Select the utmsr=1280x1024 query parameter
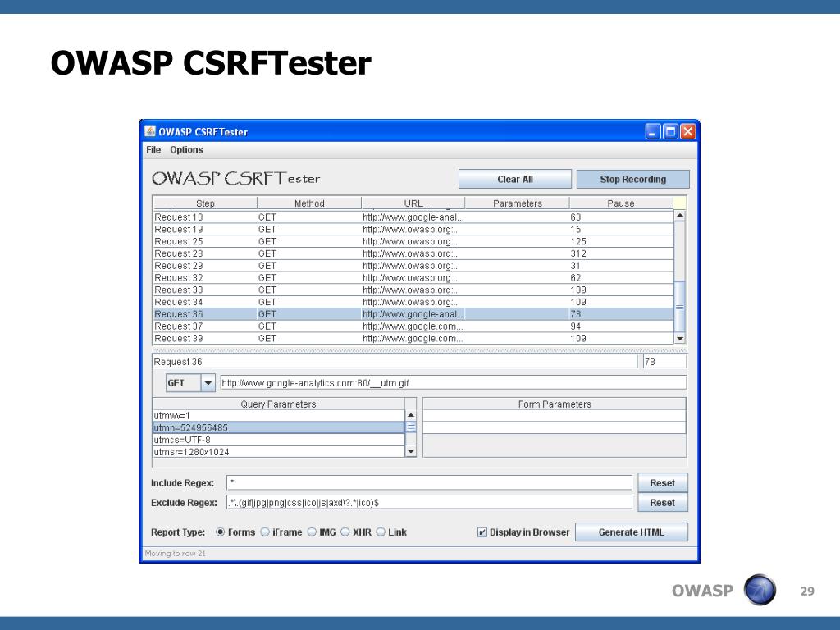This screenshot has height=630, width=840. (x=279, y=452)
